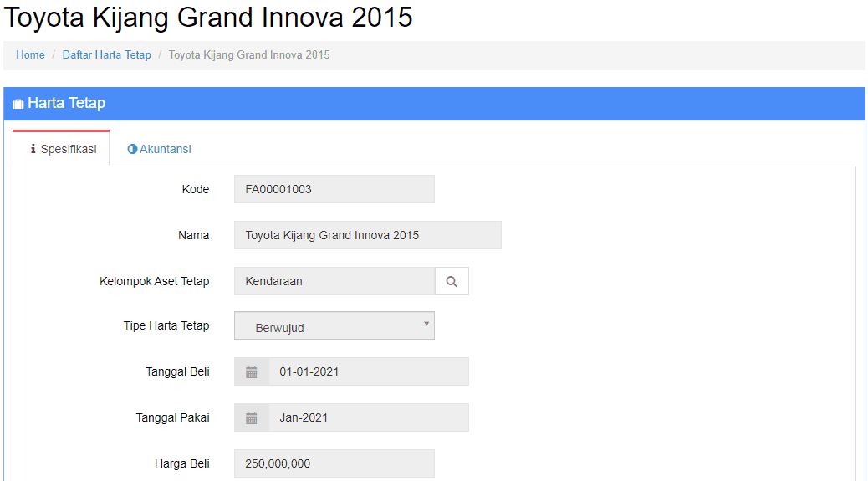Focus the Nama input field
868x481 pixels.
click(368, 235)
